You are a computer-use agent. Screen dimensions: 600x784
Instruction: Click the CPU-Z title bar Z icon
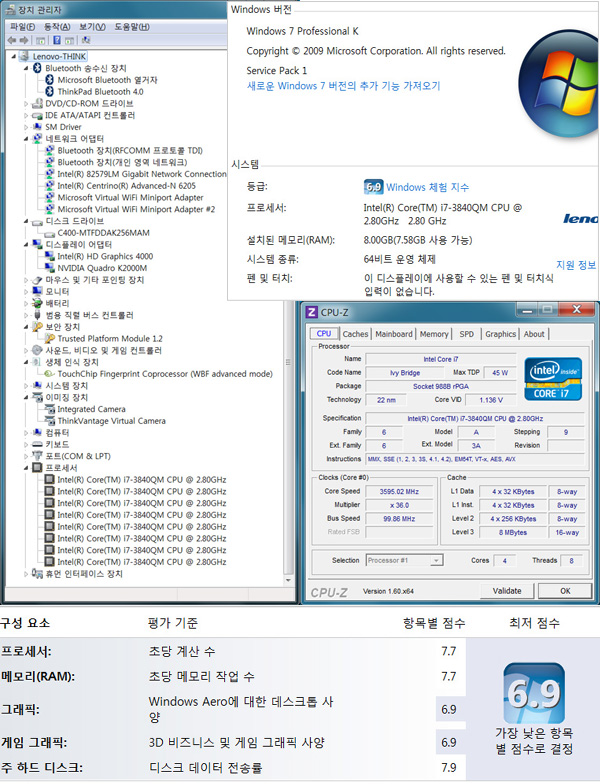[312, 312]
